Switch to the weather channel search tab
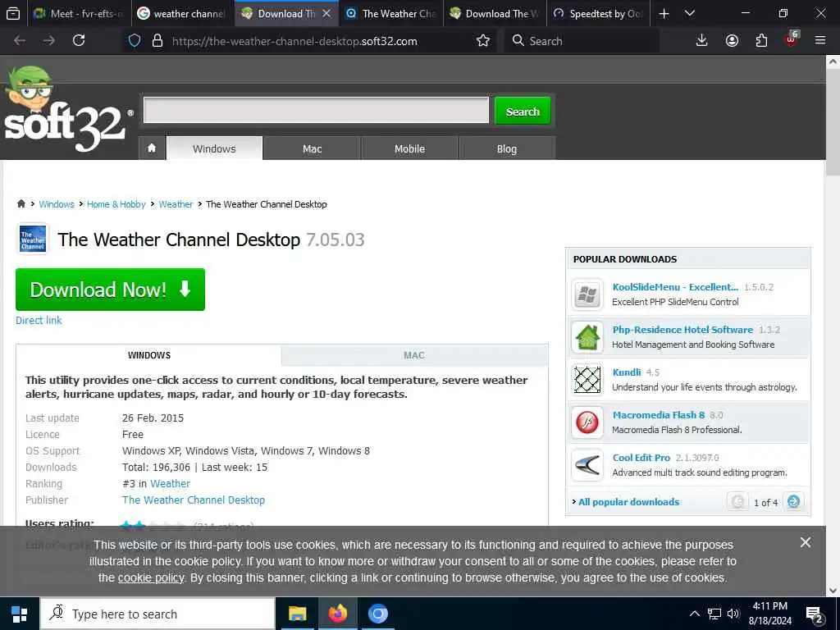840x630 pixels. pyautogui.click(x=182, y=14)
